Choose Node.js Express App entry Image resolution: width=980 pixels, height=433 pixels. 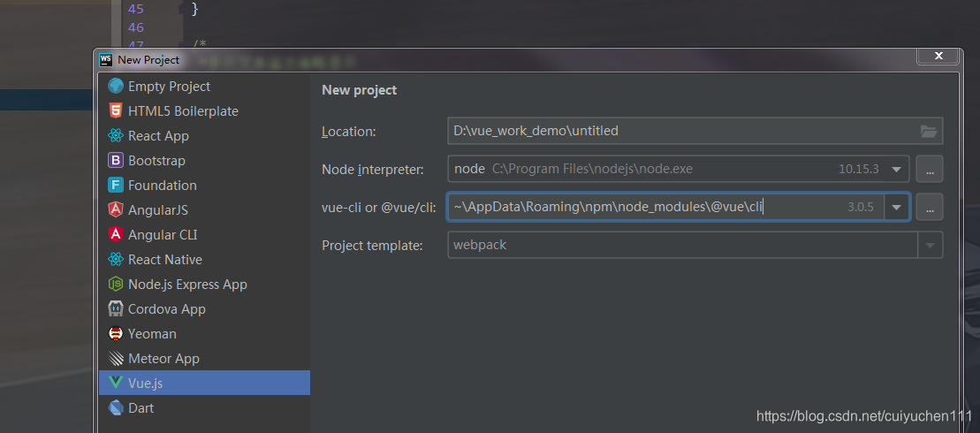tap(204, 285)
